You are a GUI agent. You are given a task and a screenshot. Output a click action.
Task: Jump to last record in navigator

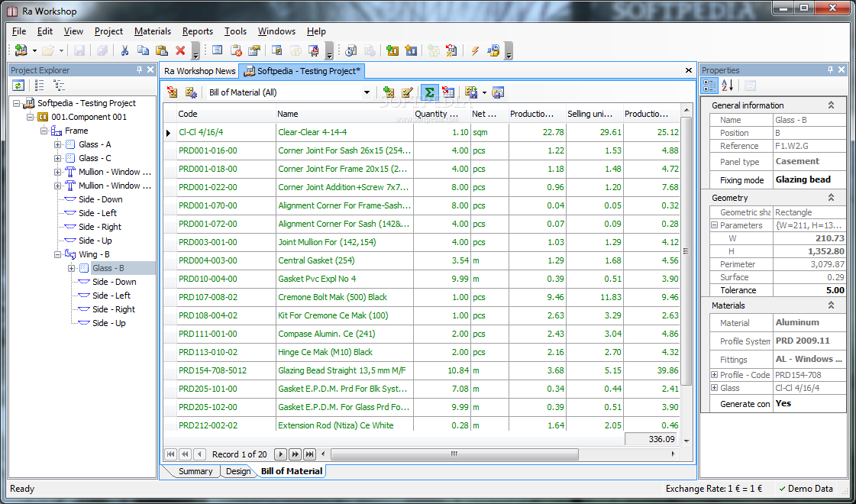(309, 454)
